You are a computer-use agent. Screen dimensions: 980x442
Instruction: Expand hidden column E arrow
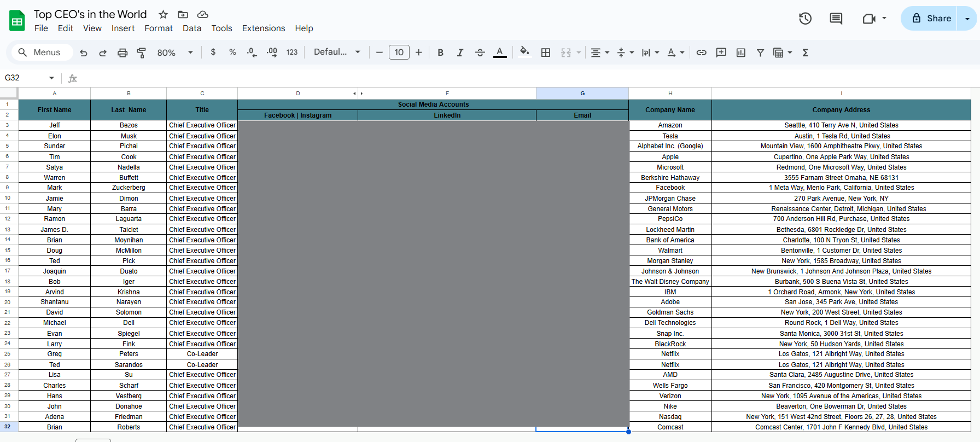click(361, 94)
